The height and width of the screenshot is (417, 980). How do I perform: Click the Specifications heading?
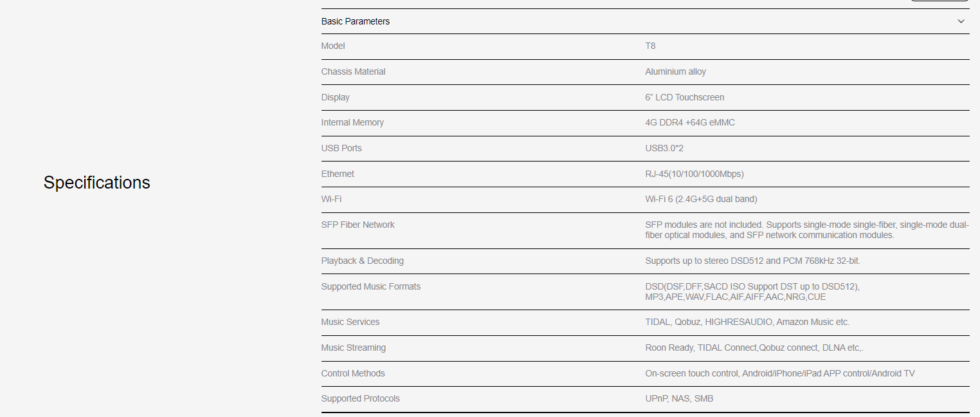[96, 183]
